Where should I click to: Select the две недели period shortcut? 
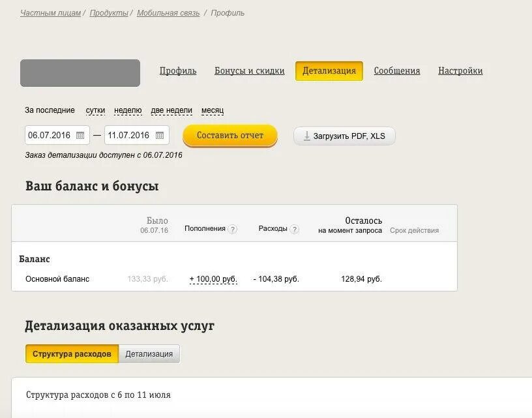[x=171, y=110]
